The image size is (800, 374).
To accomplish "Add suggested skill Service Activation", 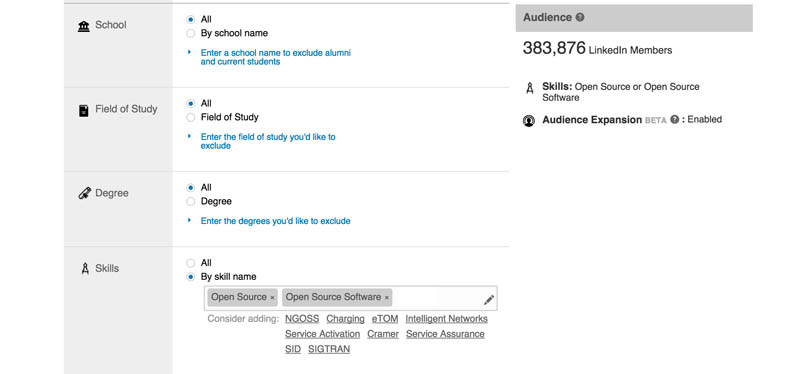I will point(322,334).
